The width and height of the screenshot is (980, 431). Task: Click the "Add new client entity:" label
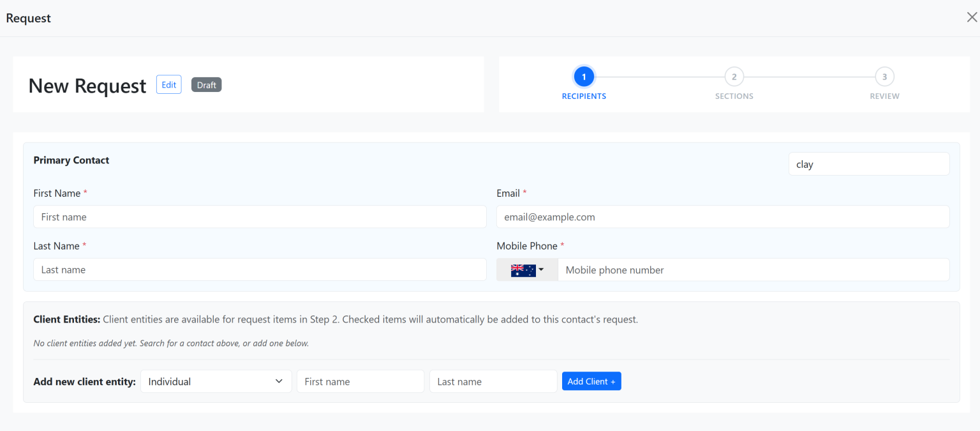point(84,382)
